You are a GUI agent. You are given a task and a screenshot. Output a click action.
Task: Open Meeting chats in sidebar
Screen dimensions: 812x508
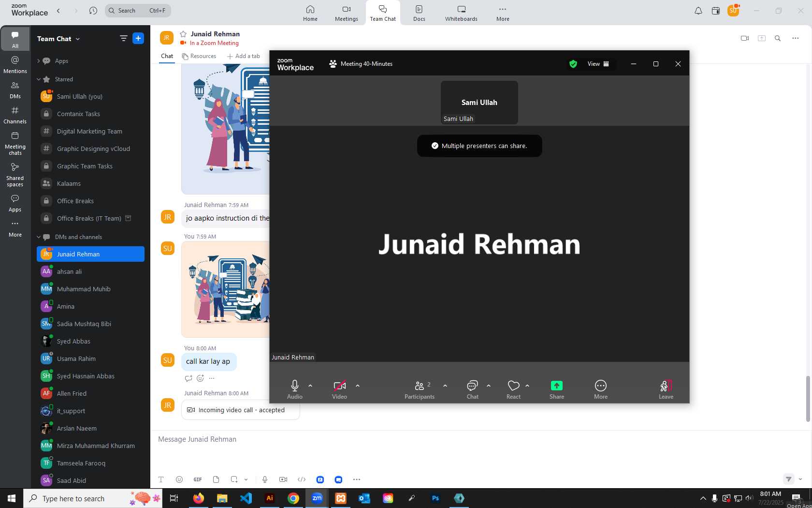tap(15, 143)
